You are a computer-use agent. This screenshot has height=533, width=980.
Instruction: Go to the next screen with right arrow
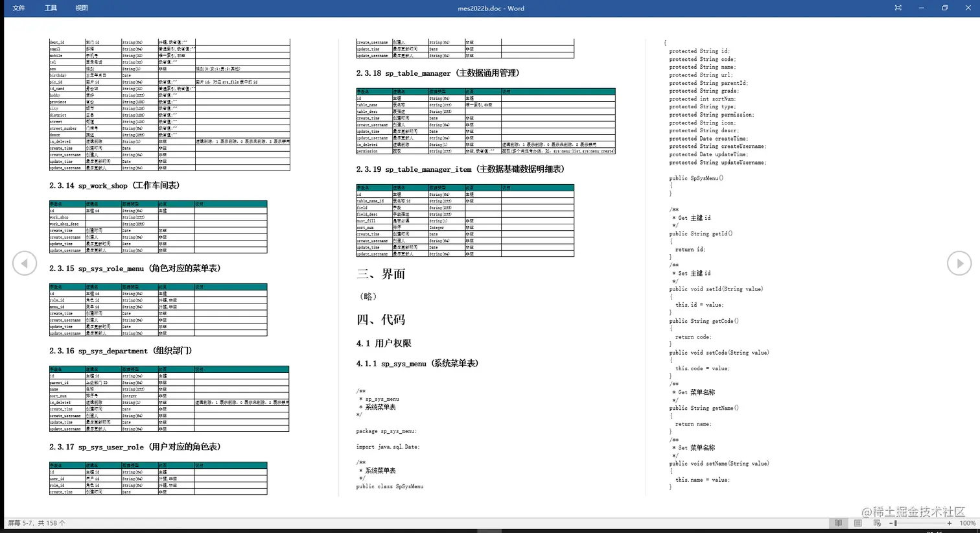[x=959, y=263]
